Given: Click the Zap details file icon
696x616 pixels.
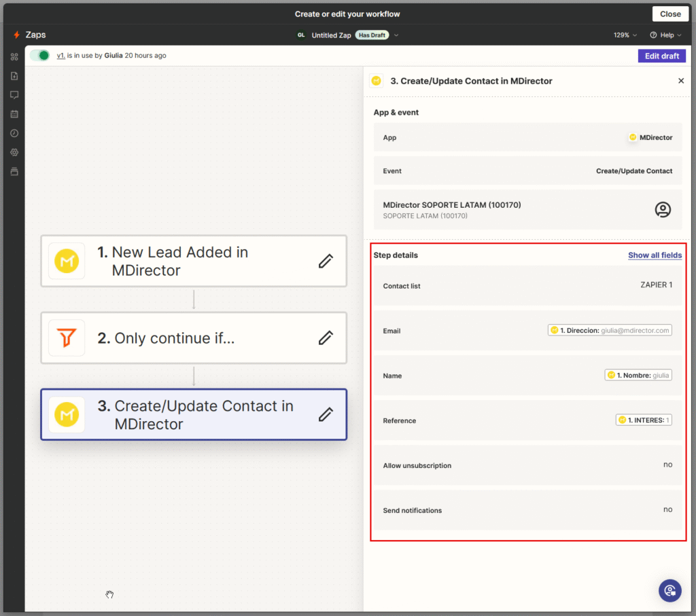Looking at the screenshot, I should click(x=14, y=76).
